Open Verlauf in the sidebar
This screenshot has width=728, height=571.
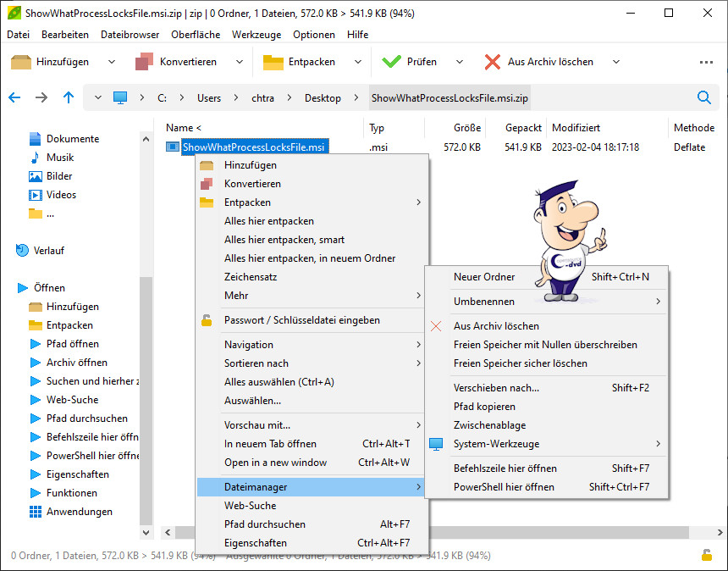click(x=48, y=251)
